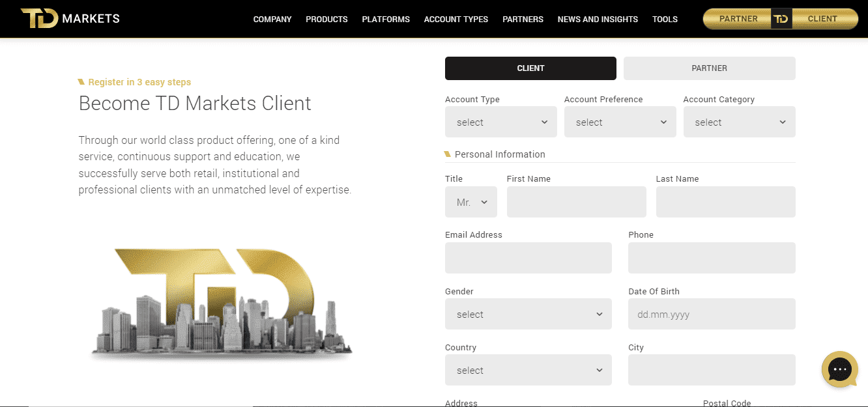Expand the Account Type dropdown

[500, 122]
